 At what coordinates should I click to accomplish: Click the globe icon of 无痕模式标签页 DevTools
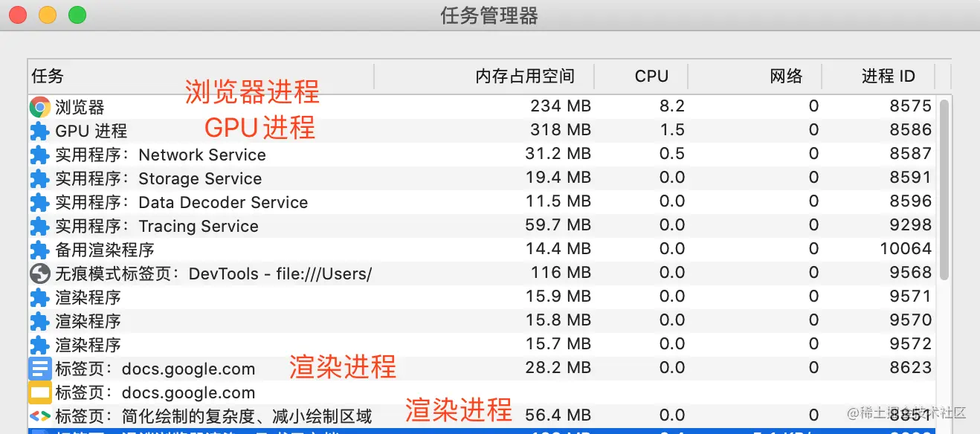[39, 273]
